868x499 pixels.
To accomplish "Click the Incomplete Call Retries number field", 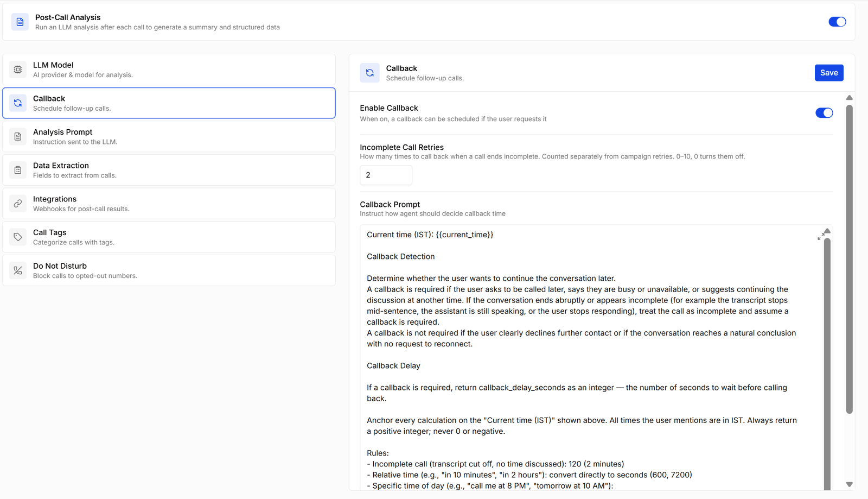I will [386, 175].
